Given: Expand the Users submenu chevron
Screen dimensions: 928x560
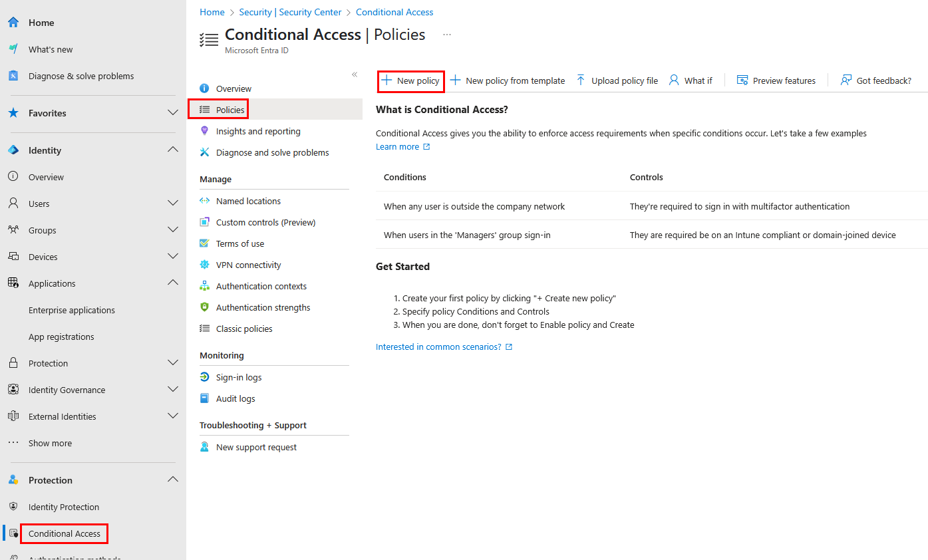Looking at the screenshot, I should [x=172, y=203].
